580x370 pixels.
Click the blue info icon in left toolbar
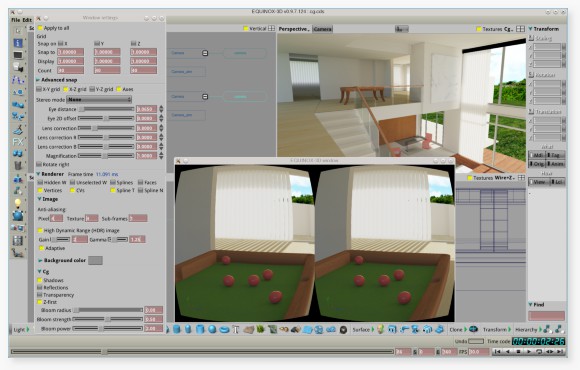pos(18,43)
